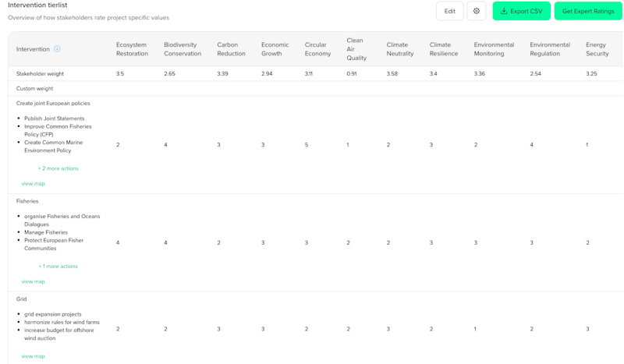Click the Energy Security column header
Image resolution: width=624 pixels, height=364 pixels.
[597, 49]
